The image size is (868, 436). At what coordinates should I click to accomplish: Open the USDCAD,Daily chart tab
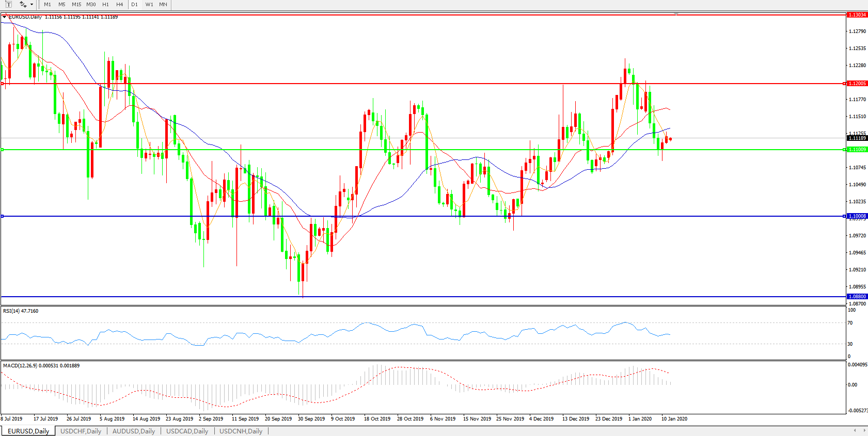(187, 431)
